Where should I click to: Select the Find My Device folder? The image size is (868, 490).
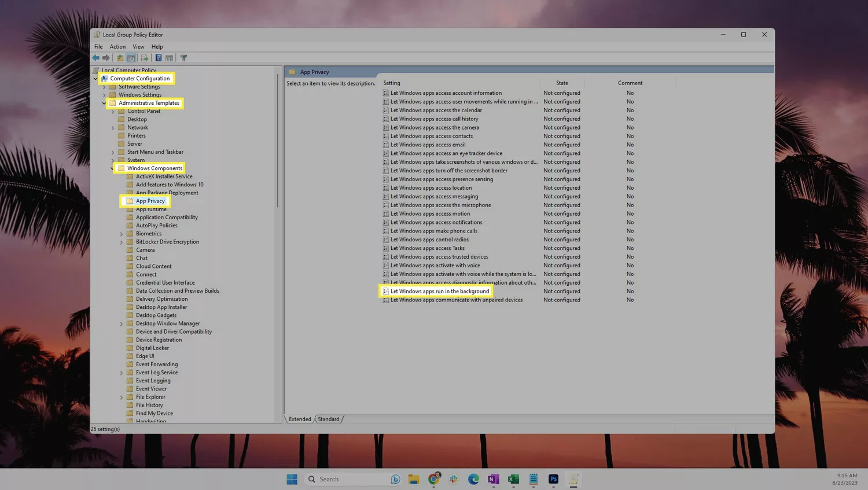(x=154, y=414)
